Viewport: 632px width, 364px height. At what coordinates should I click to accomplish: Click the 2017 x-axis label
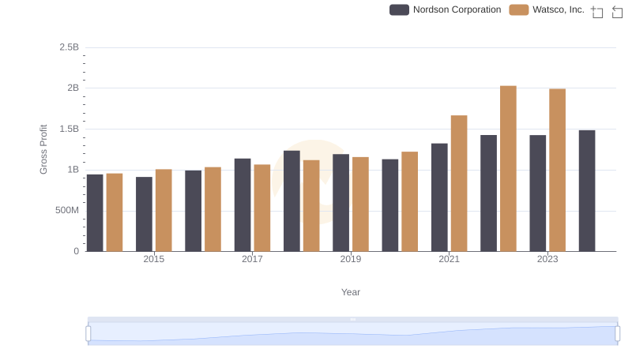click(x=252, y=259)
